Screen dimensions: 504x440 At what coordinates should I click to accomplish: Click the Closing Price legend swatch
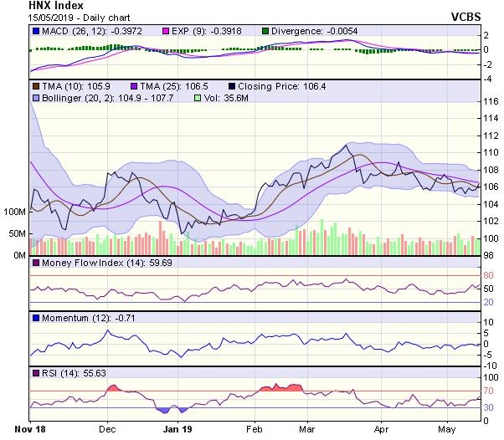coord(230,85)
